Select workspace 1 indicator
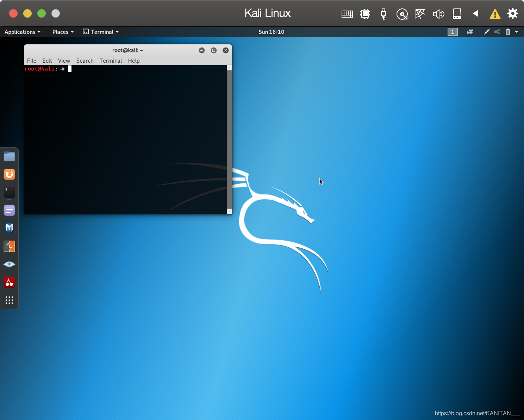This screenshot has width=524, height=420. click(453, 32)
